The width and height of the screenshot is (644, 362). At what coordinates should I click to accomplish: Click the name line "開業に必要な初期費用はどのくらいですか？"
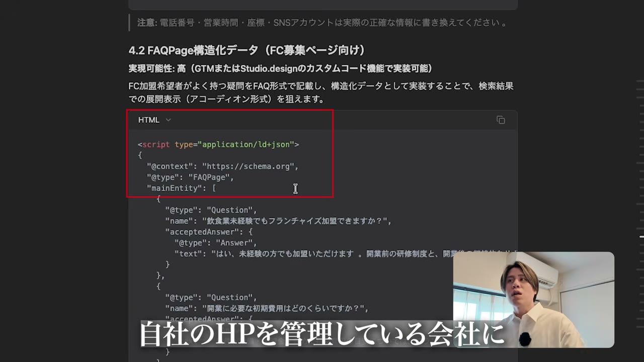267,308
